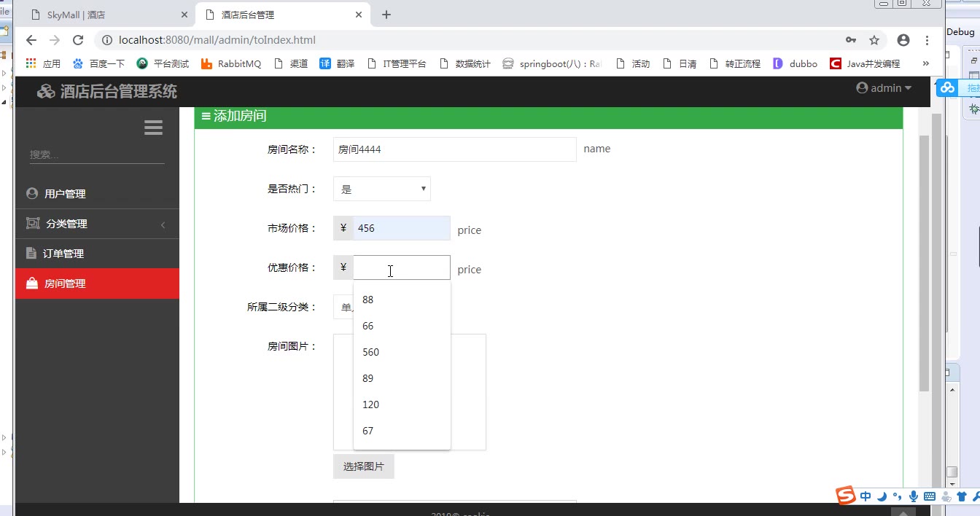980x516 pixels.
Task: Toggle Sogou 中 Chinese mode
Action: point(866,496)
